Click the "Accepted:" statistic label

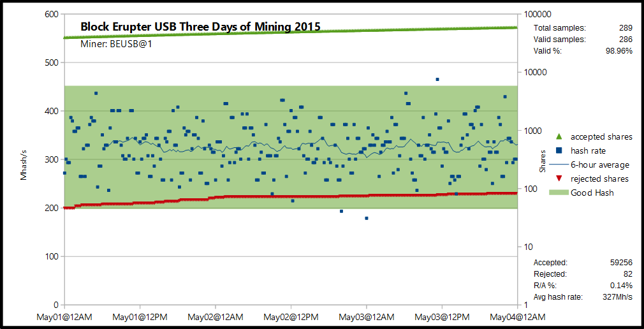(550, 263)
